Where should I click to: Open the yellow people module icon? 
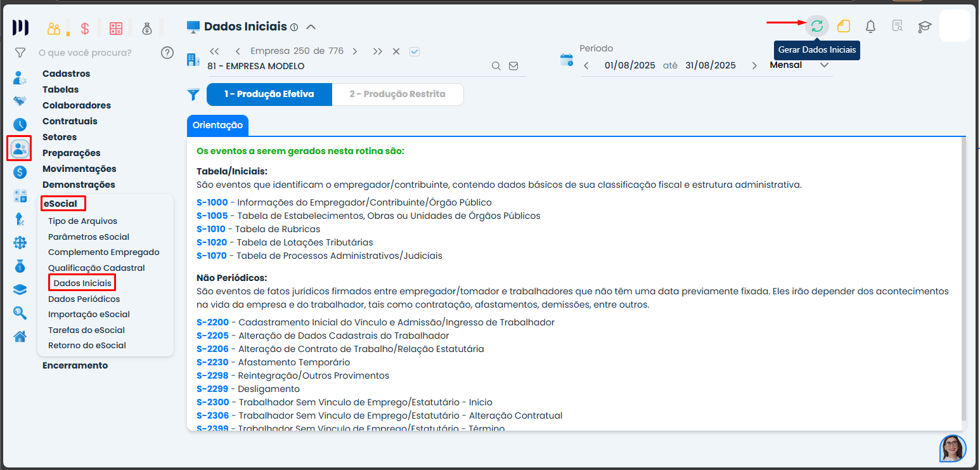(x=54, y=29)
